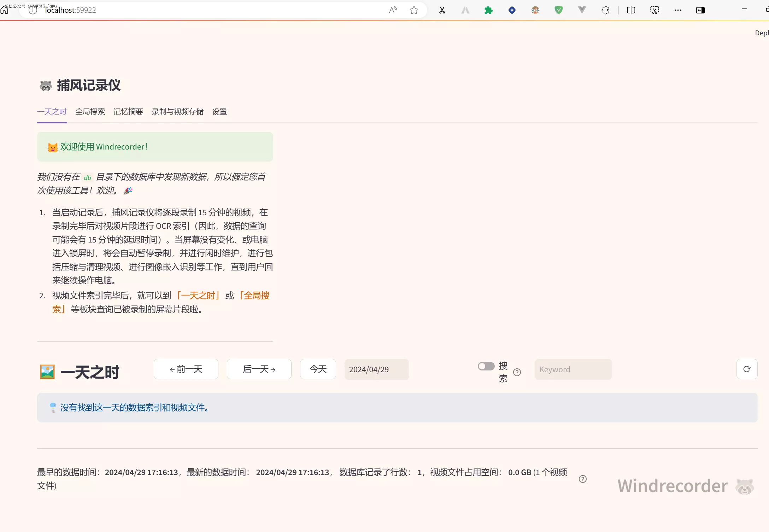
Task: Open the 设置 tab
Action: (219, 112)
